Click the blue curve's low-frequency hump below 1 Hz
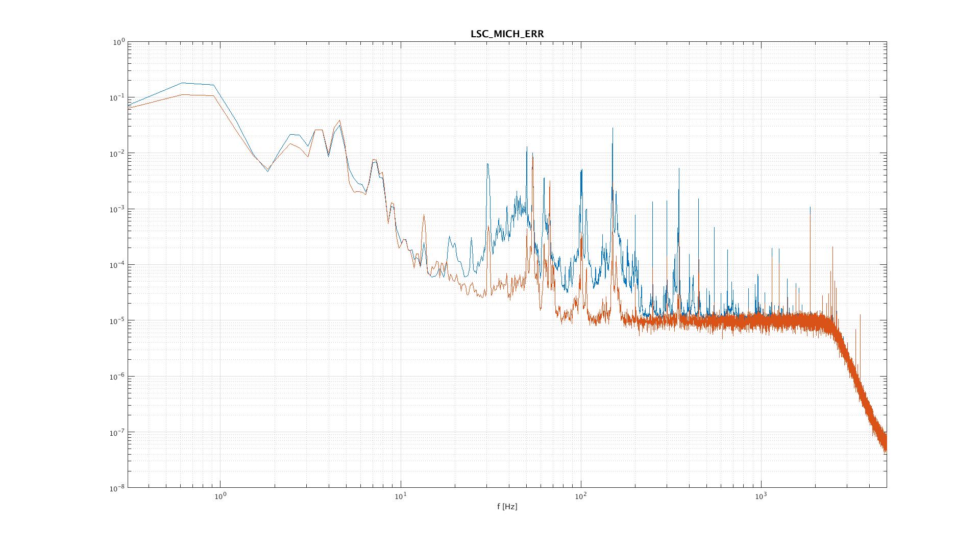 click(198, 84)
